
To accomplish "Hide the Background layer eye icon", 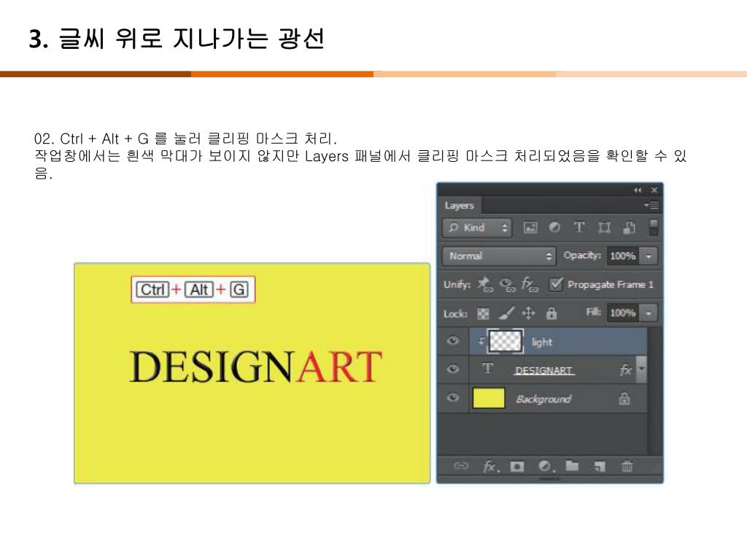I will [x=453, y=397].
